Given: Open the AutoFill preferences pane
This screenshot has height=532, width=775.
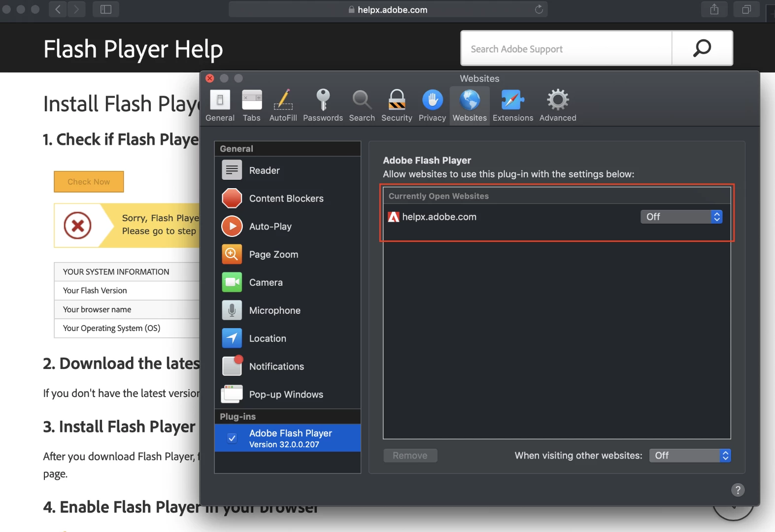Looking at the screenshot, I should click(283, 105).
